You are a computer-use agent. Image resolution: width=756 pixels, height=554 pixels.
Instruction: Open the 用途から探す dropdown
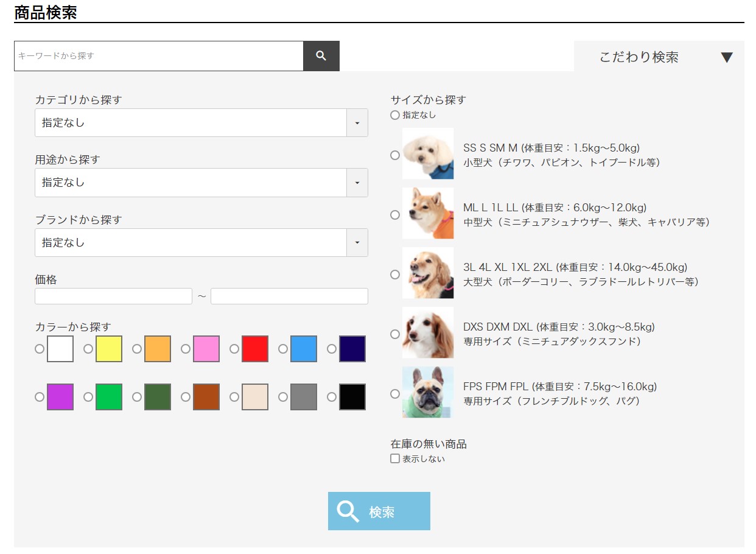pyautogui.click(x=201, y=183)
